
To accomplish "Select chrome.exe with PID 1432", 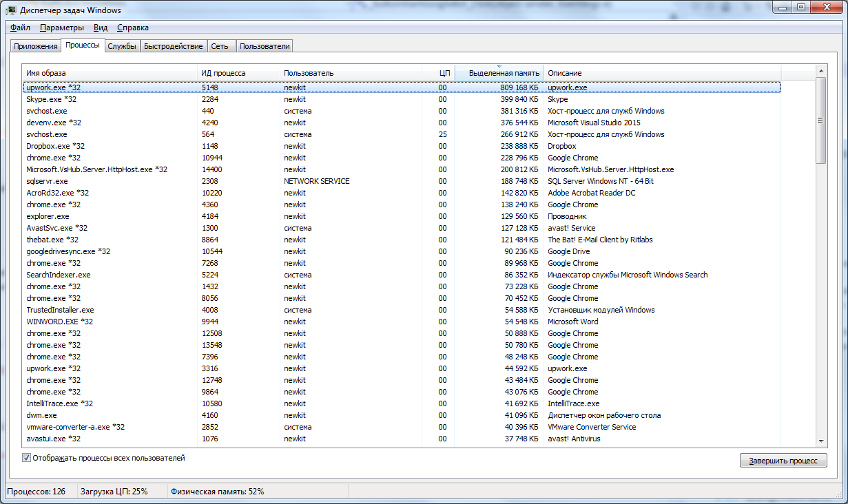I will [402, 286].
